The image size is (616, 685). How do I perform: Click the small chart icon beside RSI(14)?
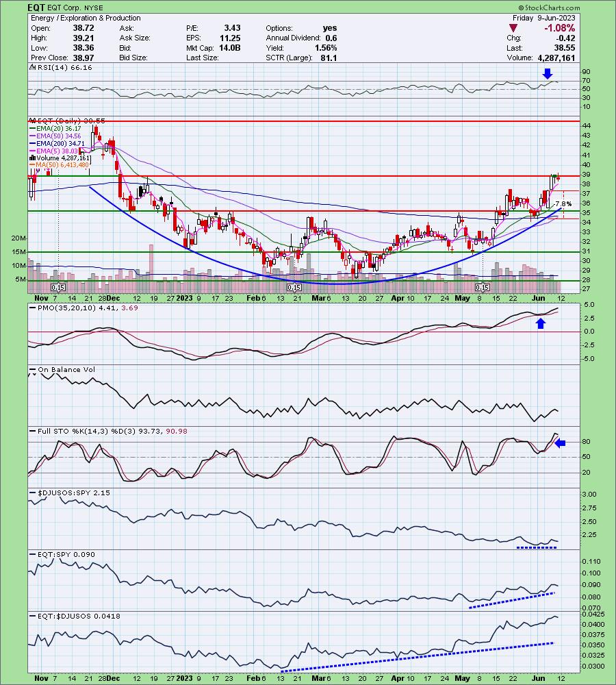[32, 67]
